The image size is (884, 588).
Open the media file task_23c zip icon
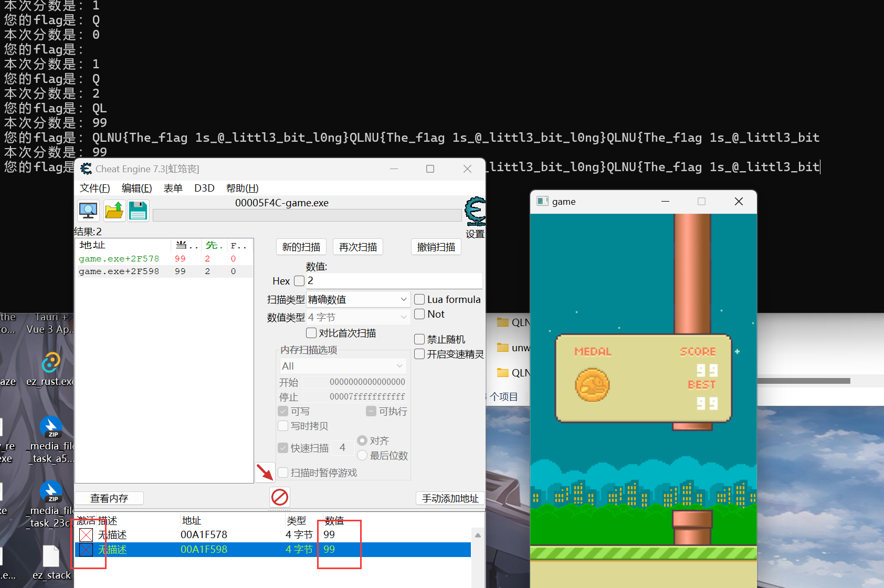point(51,505)
